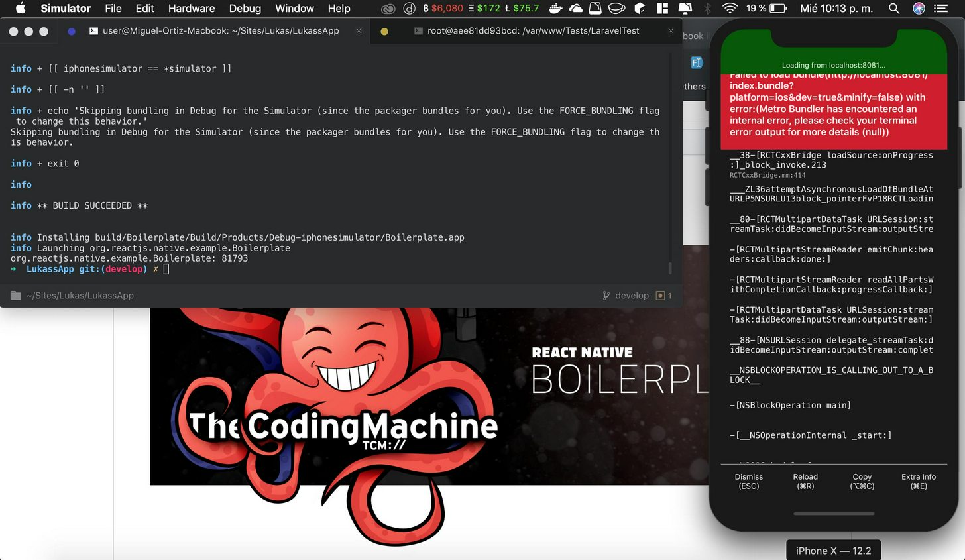The height and width of the screenshot is (560, 965).
Task: Click the white box-shaped menu bar icon
Action: 640,9
